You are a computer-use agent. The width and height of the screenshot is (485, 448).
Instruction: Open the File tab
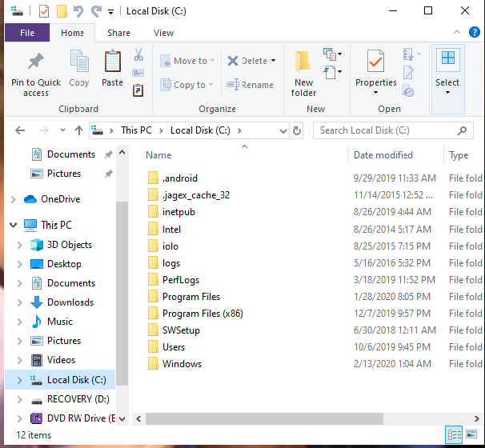(27, 33)
